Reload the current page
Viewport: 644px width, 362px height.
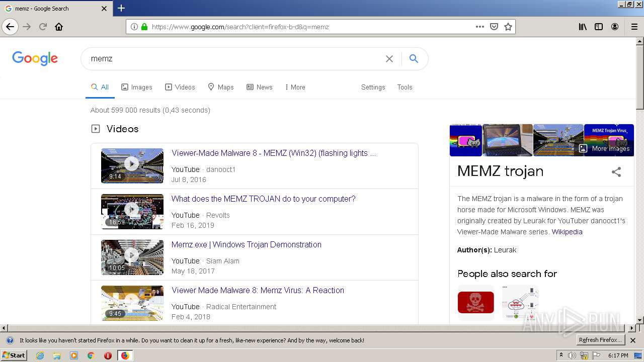click(x=43, y=27)
